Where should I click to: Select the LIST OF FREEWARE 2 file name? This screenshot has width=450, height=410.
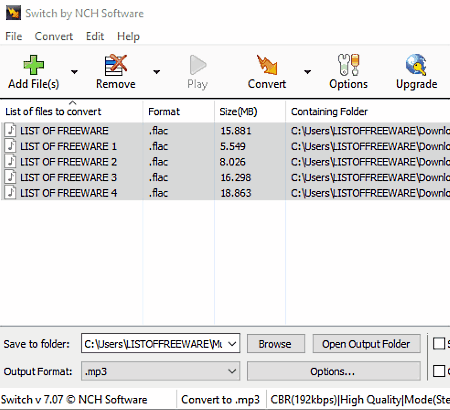pyautogui.click(x=68, y=162)
